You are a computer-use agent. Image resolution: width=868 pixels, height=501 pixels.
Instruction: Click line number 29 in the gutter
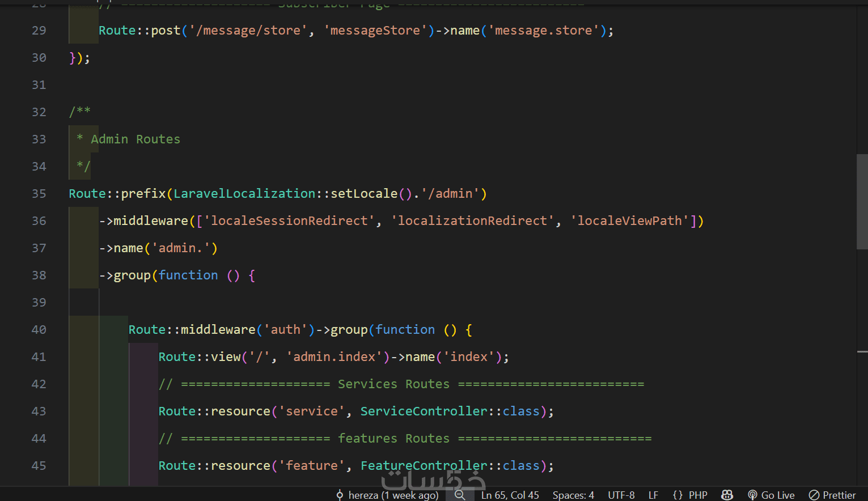(39, 31)
